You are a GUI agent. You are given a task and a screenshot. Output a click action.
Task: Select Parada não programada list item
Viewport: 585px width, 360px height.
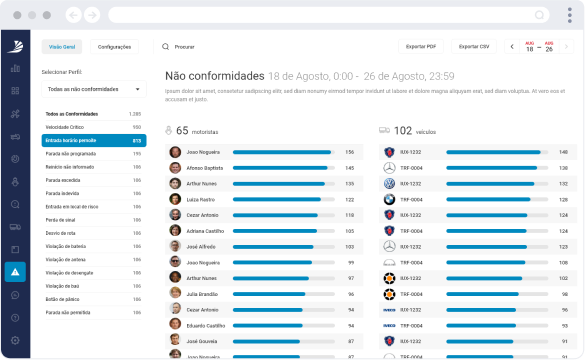(x=94, y=154)
